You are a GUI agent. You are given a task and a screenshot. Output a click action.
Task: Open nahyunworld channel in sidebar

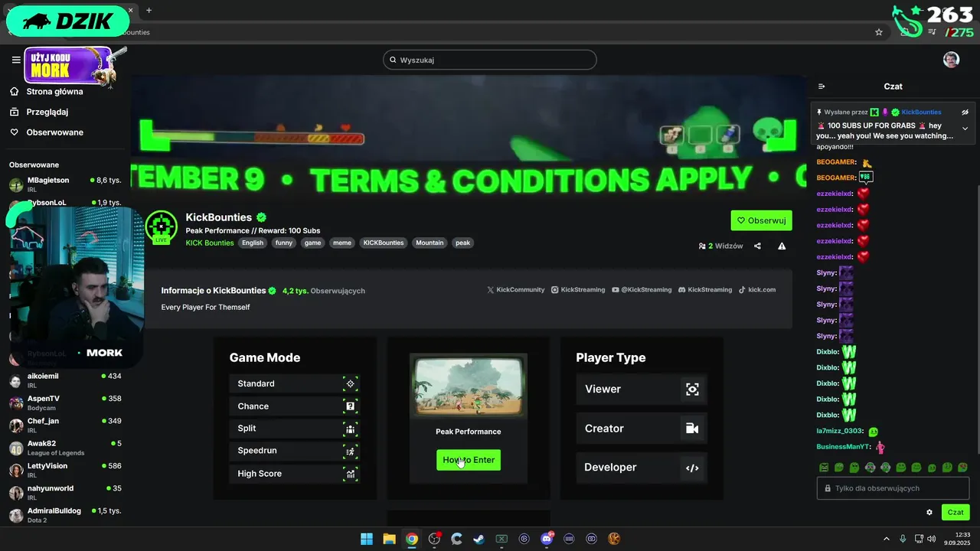(x=65, y=492)
